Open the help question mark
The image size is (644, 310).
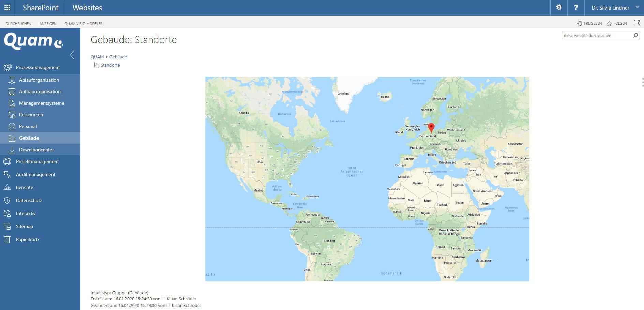(x=576, y=8)
